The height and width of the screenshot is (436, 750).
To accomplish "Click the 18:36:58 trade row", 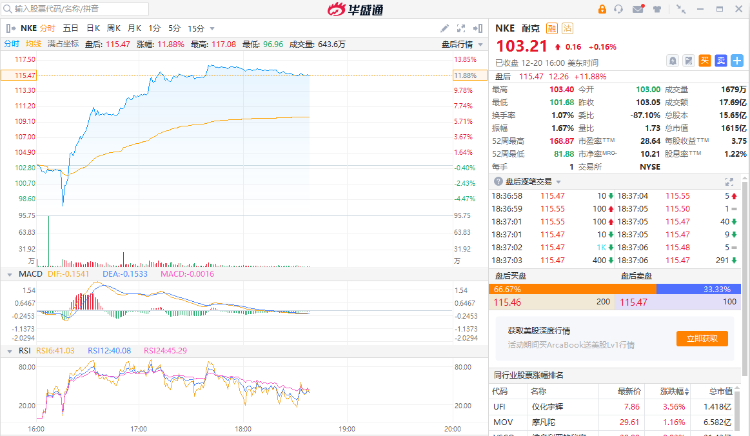I will (552, 196).
